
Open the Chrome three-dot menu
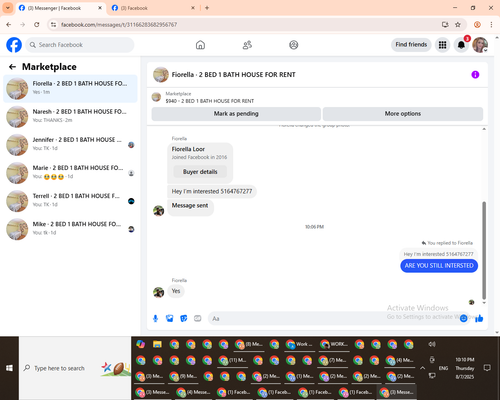coord(491,25)
